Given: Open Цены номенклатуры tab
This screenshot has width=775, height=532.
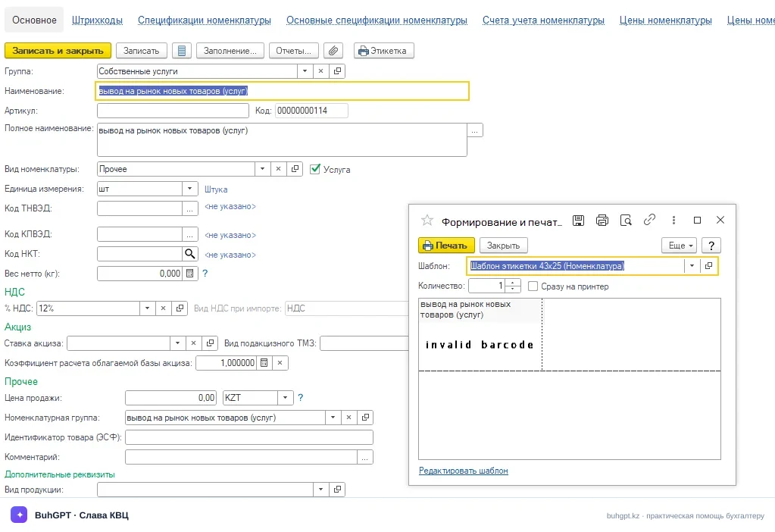Looking at the screenshot, I should pyautogui.click(x=665, y=20).
